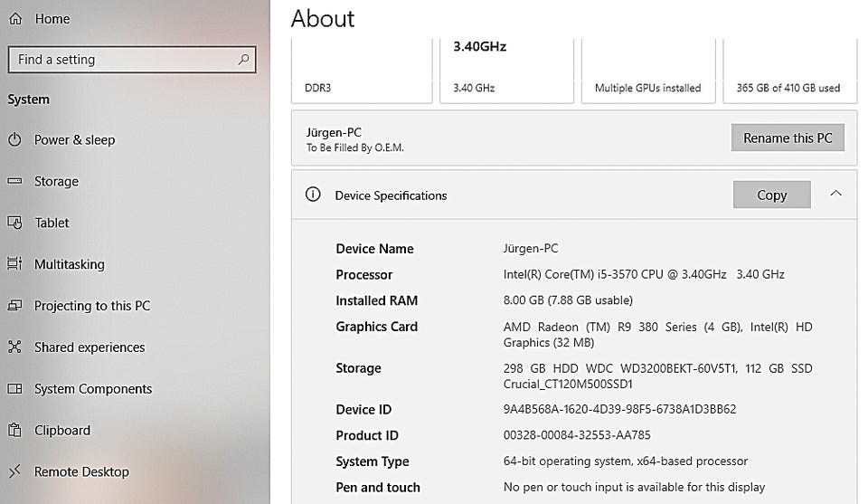868x504 pixels.
Task: Open Remote Desktop settings
Action: pos(81,472)
